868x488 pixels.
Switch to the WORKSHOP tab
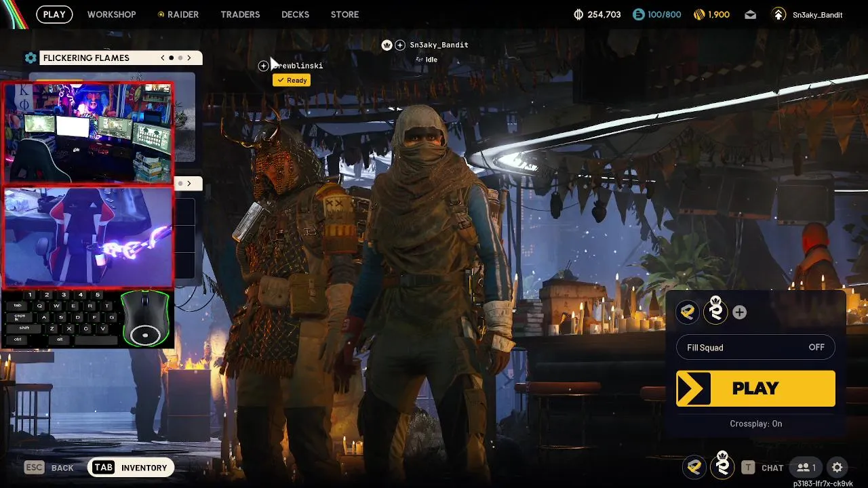coord(111,14)
